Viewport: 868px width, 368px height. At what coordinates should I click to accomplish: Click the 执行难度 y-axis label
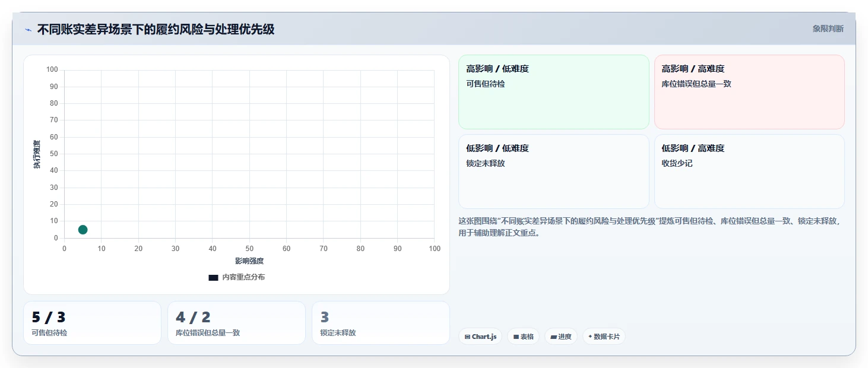37,154
